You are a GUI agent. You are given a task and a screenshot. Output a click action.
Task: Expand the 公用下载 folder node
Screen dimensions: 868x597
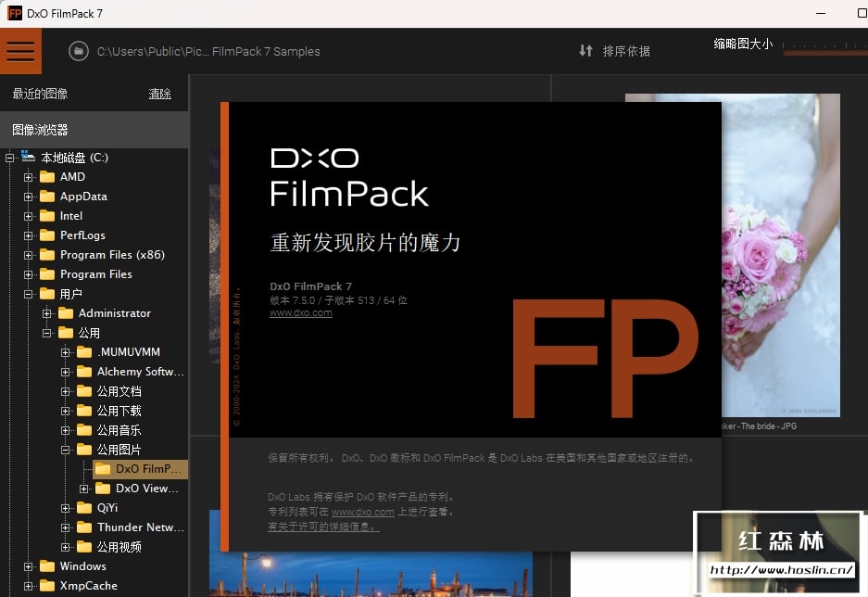coord(66,411)
